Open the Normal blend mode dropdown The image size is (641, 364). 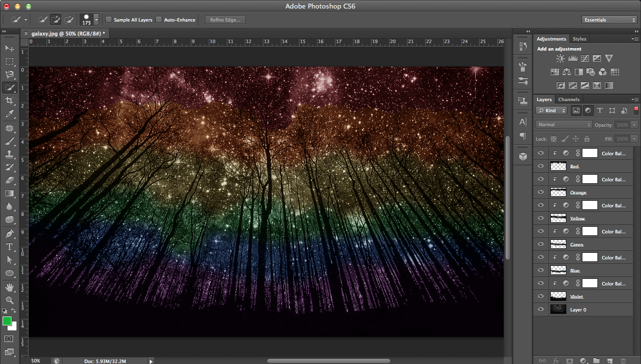click(564, 125)
